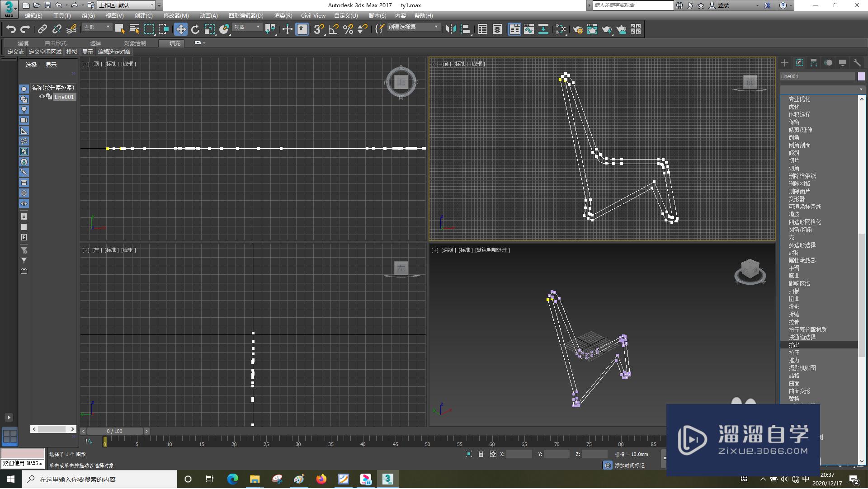
Task: Open the 修改器(M) menu
Action: pyautogui.click(x=176, y=16)
